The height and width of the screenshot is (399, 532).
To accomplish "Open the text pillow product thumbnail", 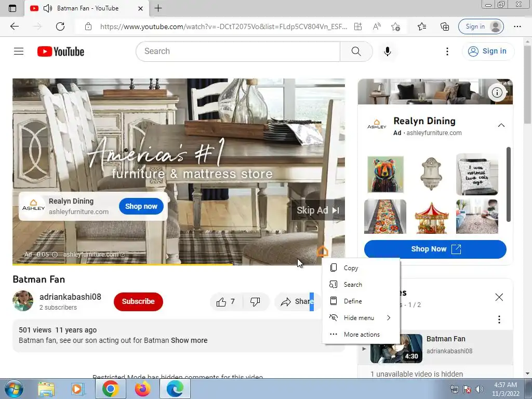I will (477, 175).
